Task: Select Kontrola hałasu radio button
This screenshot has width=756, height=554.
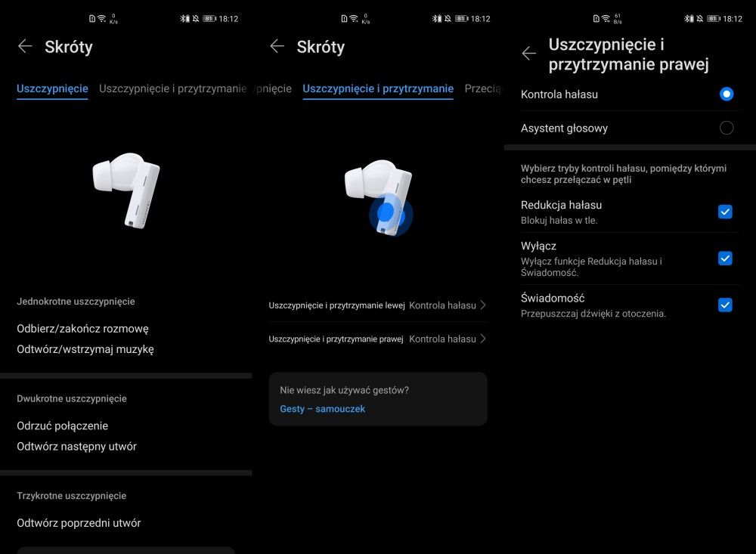Action: point(726,94)
